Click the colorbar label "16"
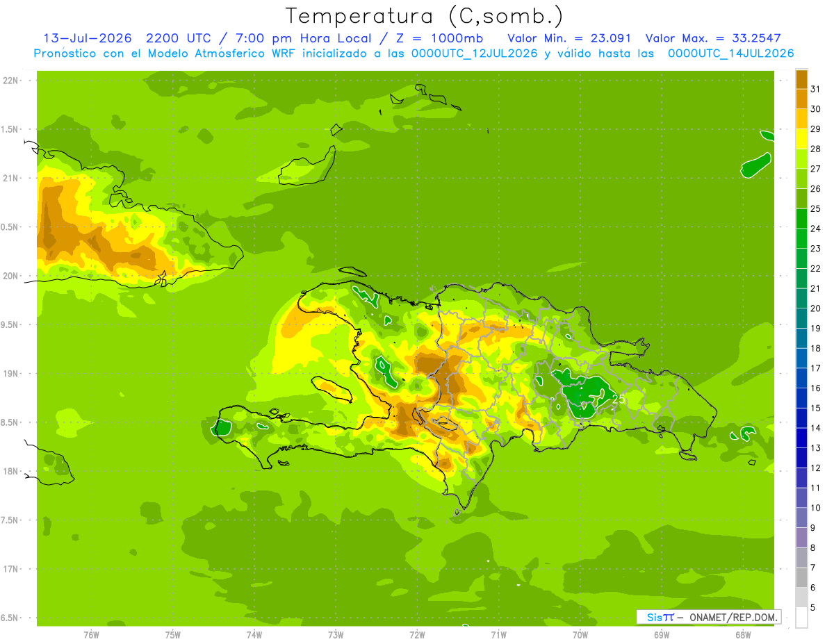834x644 pixels. coord(815,388)
